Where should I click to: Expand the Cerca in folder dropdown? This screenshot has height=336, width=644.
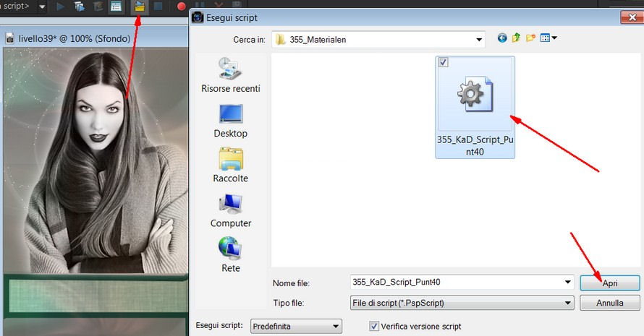[x=479, y=40]
